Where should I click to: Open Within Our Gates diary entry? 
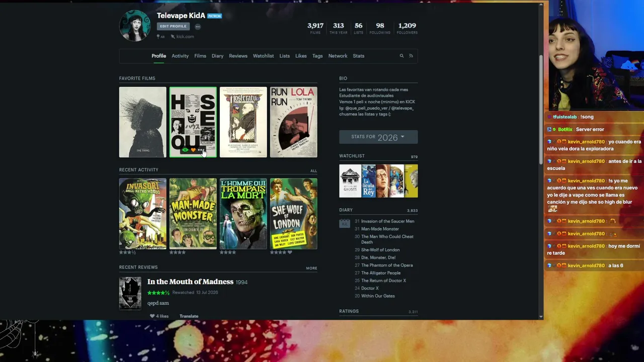click(378, 296)
